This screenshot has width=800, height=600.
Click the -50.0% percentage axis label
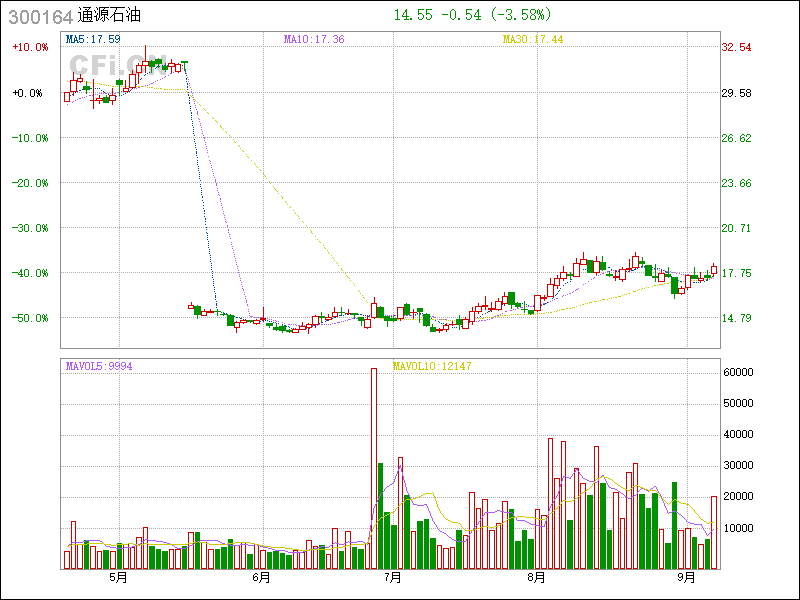pos(29,318)
